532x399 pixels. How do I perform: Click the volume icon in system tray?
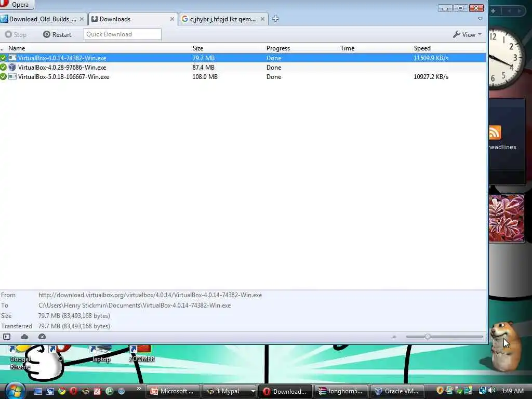[x=493, y=391]
